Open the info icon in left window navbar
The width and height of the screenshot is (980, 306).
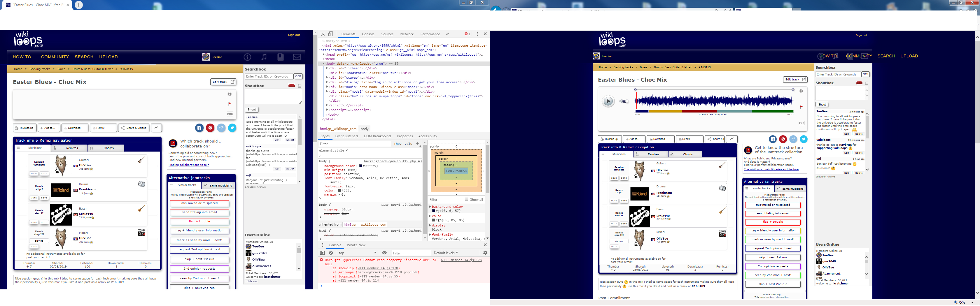247,57
